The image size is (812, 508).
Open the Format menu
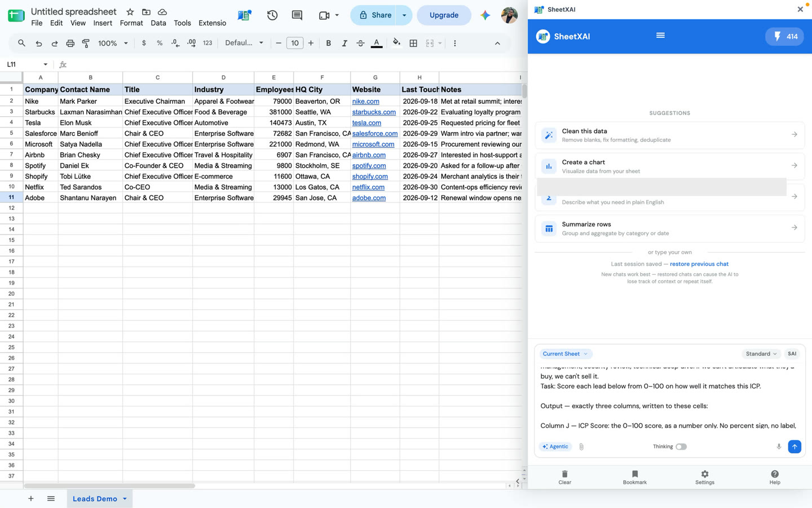click(131, 23)
